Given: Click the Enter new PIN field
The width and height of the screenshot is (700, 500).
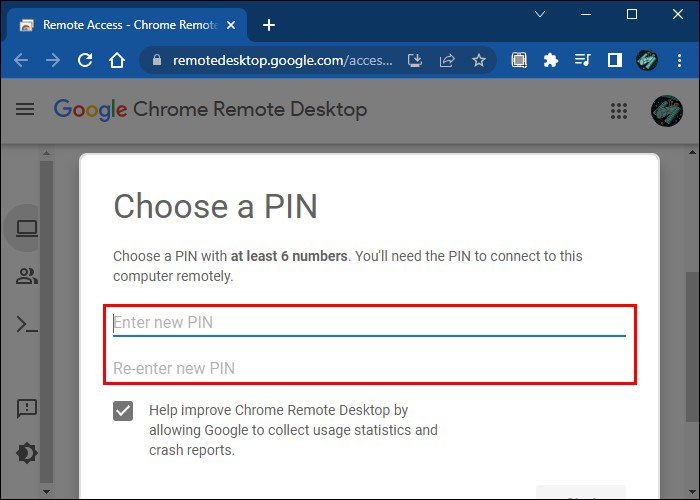Looking at the screenshot, I should (368, 322).
